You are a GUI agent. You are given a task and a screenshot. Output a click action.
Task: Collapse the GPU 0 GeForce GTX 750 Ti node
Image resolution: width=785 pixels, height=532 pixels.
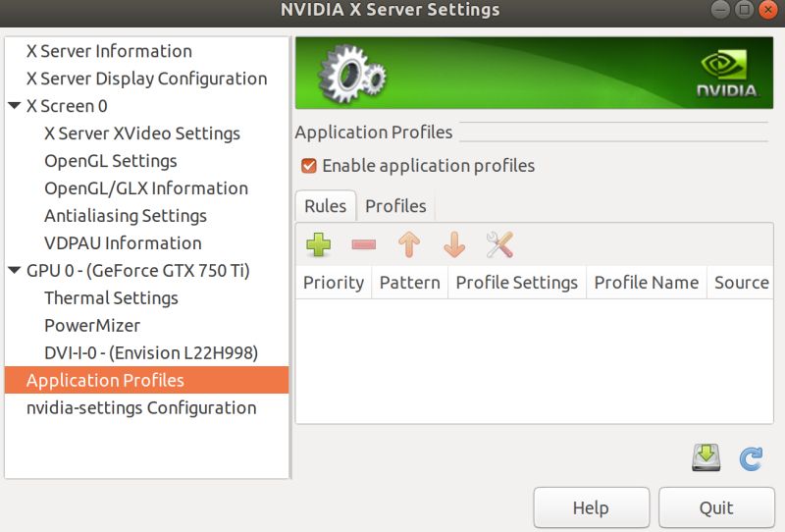(x=15, y=271)
